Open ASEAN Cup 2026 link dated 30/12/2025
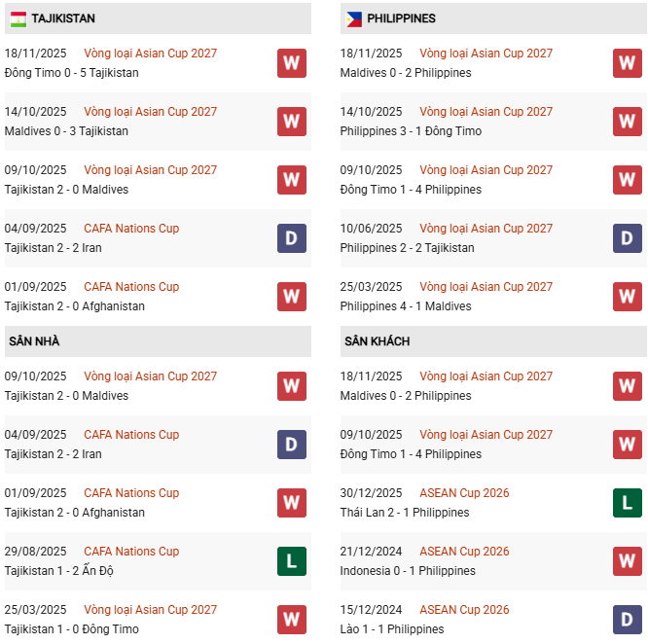This screenshot has height=644, width=648. pos(464,493)
